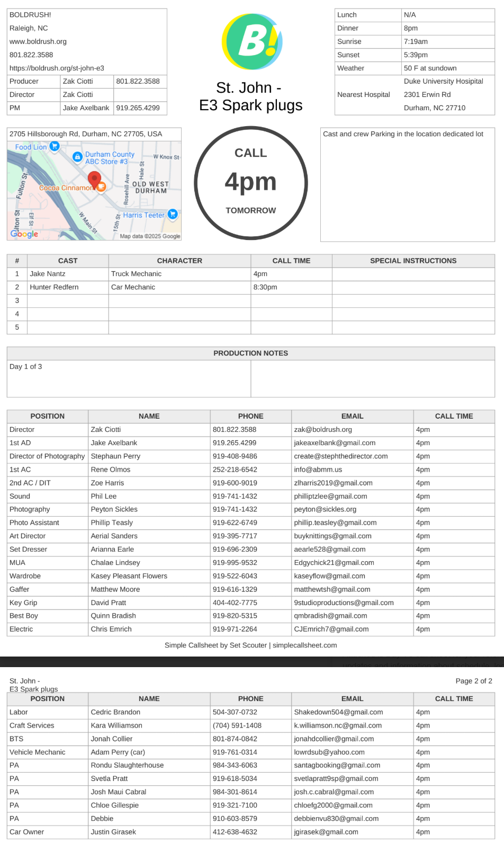Click the Durham County ABC Store pin
Image resolution: width=504 pixels, height=851 pixels.
tap(77, 157)
